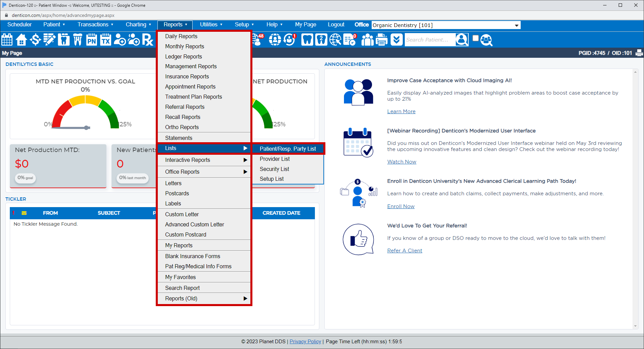Open the PN progress notes icon
This screenshot has height=349, width=644.
[92, 40]
